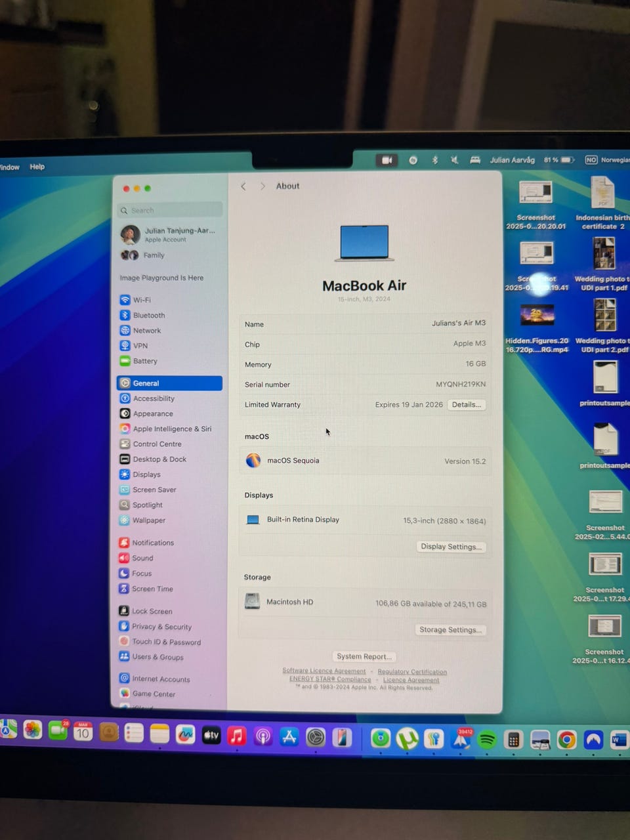630x840 pixels.
Task: Click the serial number value
Action: 461,384
